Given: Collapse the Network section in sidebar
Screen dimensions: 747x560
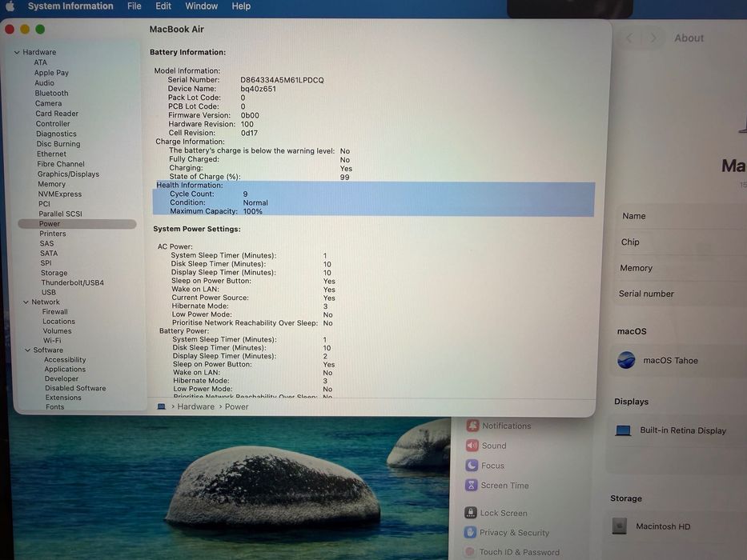Looking at the screenshot, I should pos(26,302).
